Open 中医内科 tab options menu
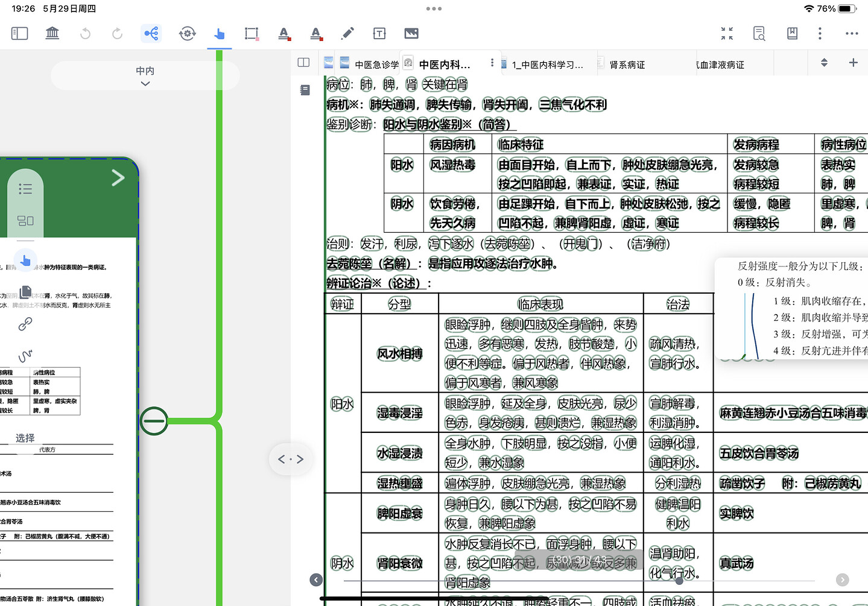 [x=492, y=63]
